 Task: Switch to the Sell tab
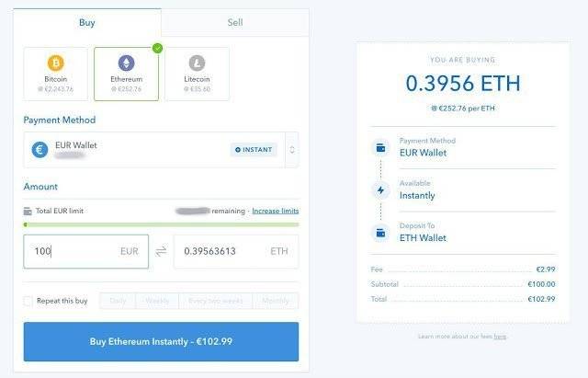235,22
